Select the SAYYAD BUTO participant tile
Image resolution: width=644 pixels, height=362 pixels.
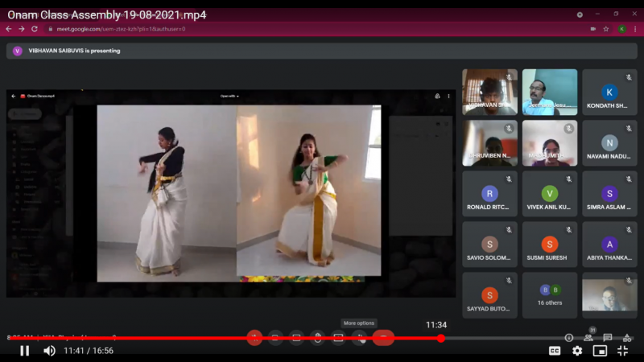(x=489, y=295)
